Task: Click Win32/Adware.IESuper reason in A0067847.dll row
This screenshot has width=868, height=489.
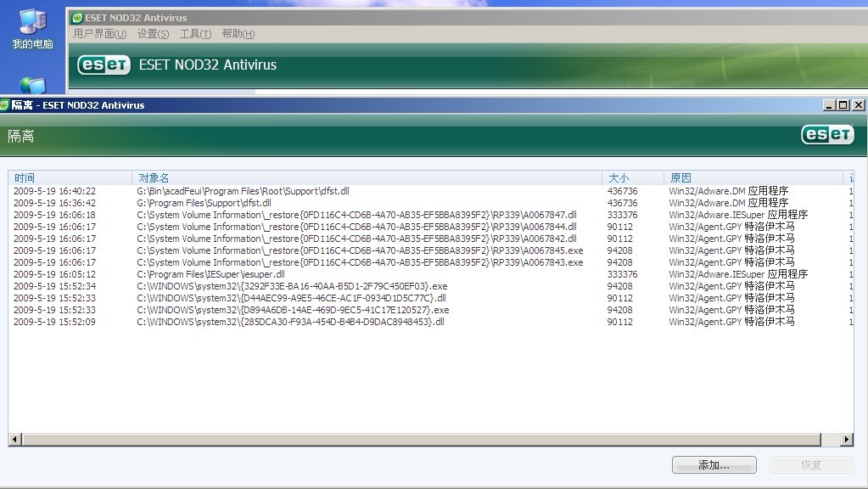Action: point(738,215)
